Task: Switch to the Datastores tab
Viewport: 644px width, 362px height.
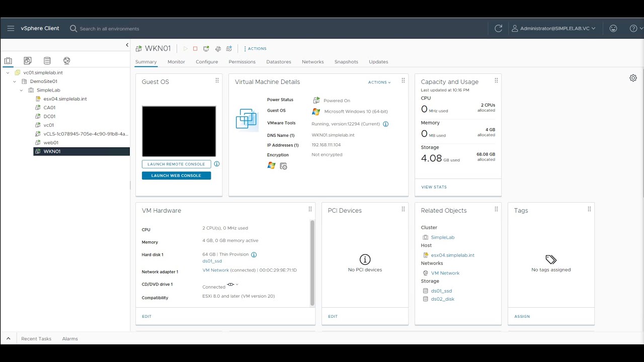Action: (279, 62)
